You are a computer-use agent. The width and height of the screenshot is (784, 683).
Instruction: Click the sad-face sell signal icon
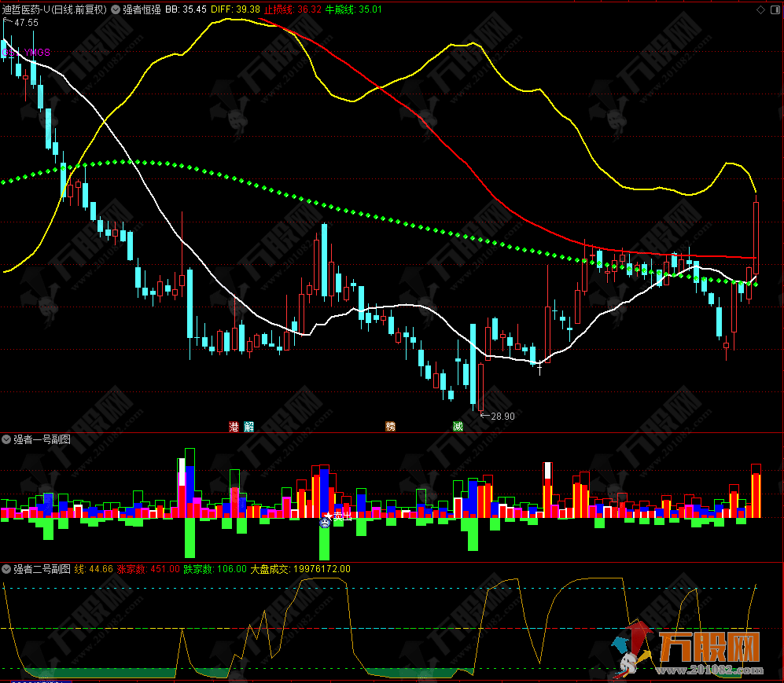pyautogui.click(x=325, y=523)
